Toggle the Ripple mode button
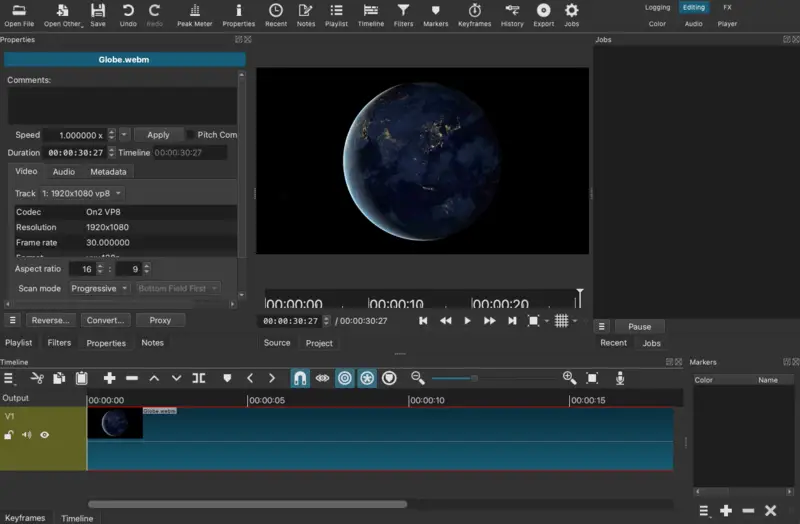Viewport: 800px width, 524px height. click(x=345, y=378)
